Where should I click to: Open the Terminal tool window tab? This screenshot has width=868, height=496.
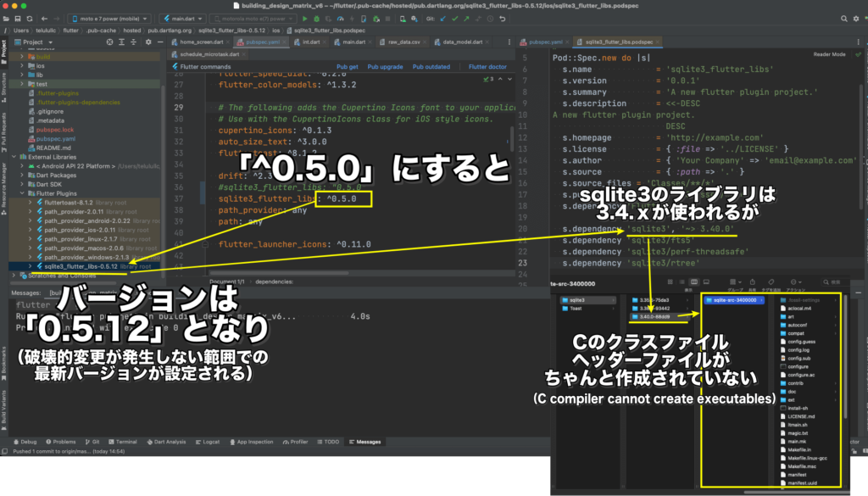pyautogui.click(x=123, y=442)
